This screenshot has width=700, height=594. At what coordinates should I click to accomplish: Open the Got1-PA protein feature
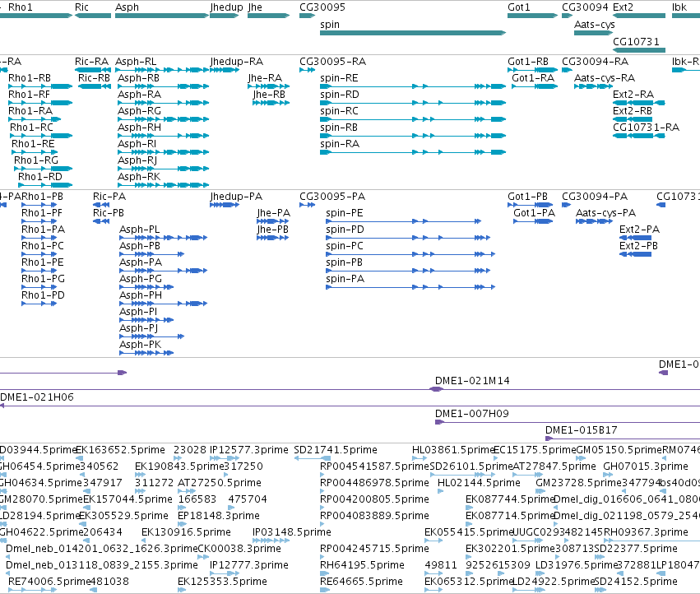pyautogui.click(x=533, y=221)
